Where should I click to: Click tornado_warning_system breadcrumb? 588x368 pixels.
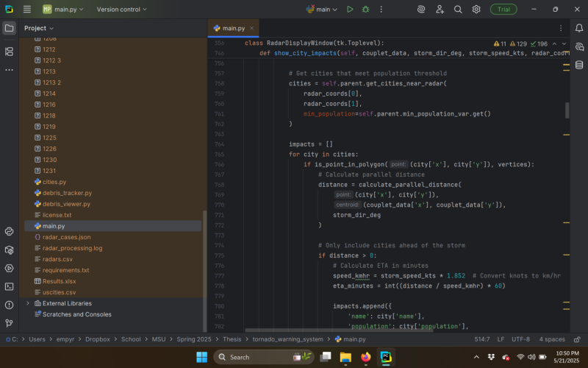coord(287,339)
